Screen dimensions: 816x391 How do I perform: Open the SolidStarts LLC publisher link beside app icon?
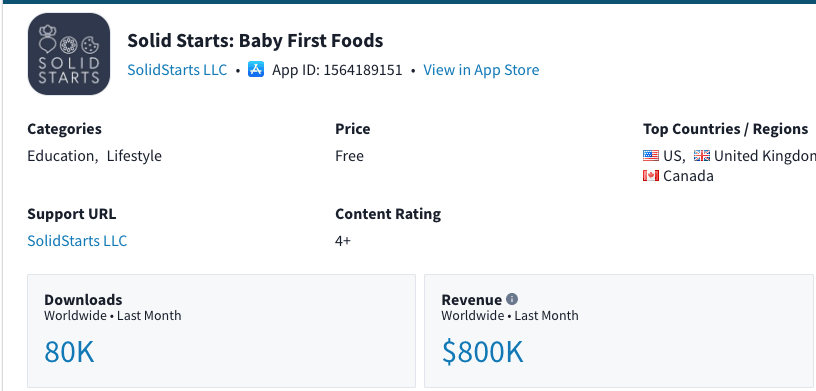coord(177,70)
